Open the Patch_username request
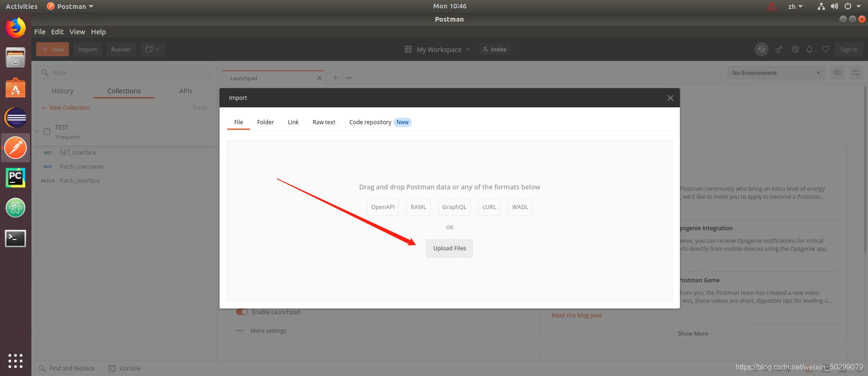 coord(124,166)
